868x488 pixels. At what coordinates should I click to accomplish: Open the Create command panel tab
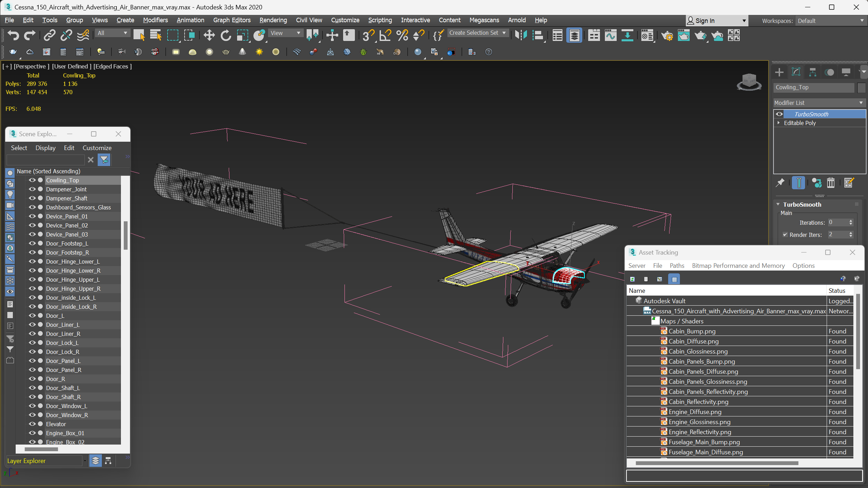tap(779, 72)
